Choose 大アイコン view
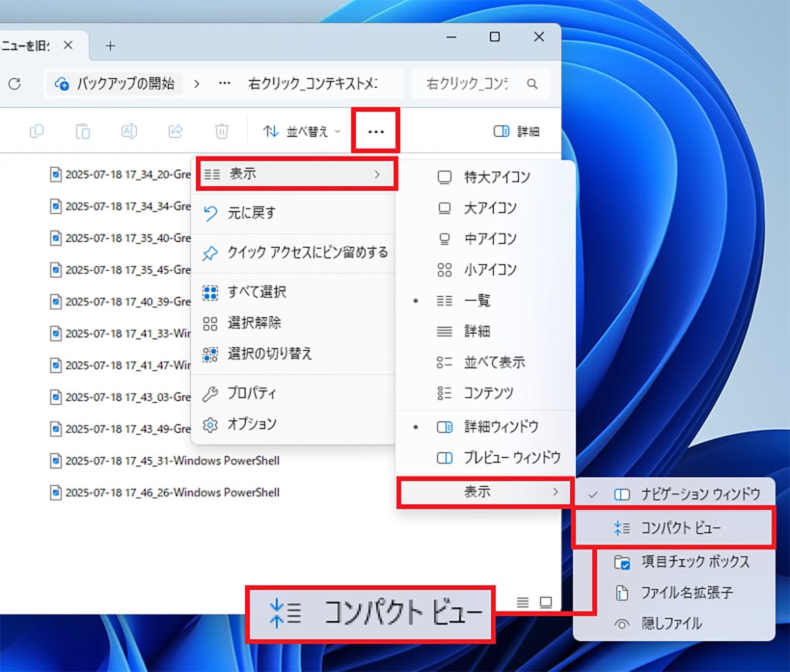 click(486, 208)
